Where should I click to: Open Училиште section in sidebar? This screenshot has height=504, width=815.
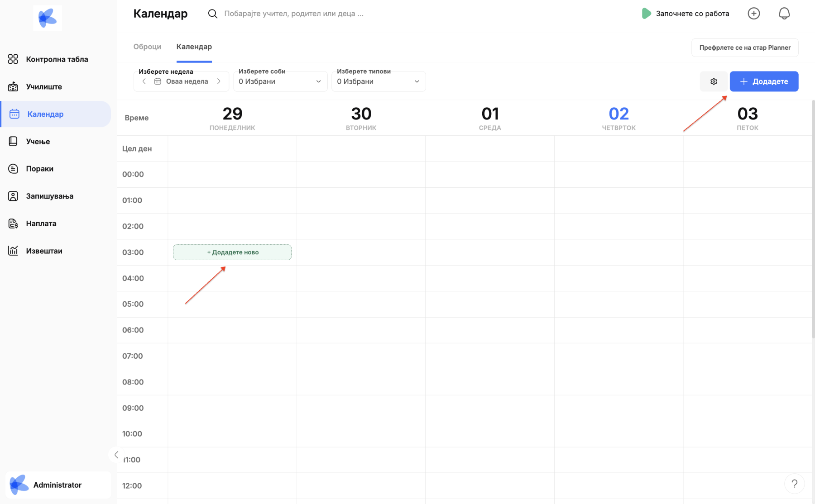click(44, 86)
